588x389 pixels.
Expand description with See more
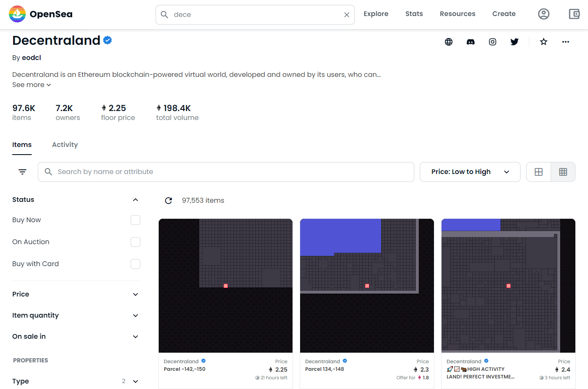click(x=32, y=85)
